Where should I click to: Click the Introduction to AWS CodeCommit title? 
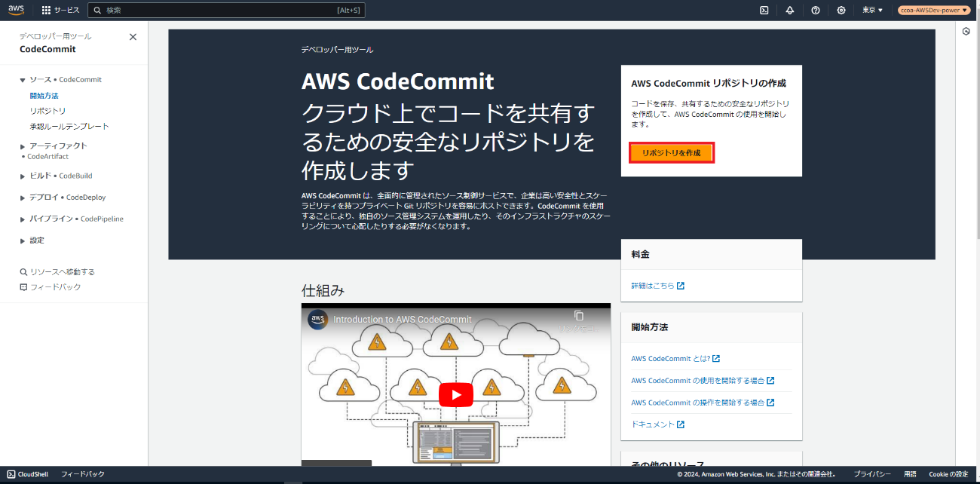[403, 320]
